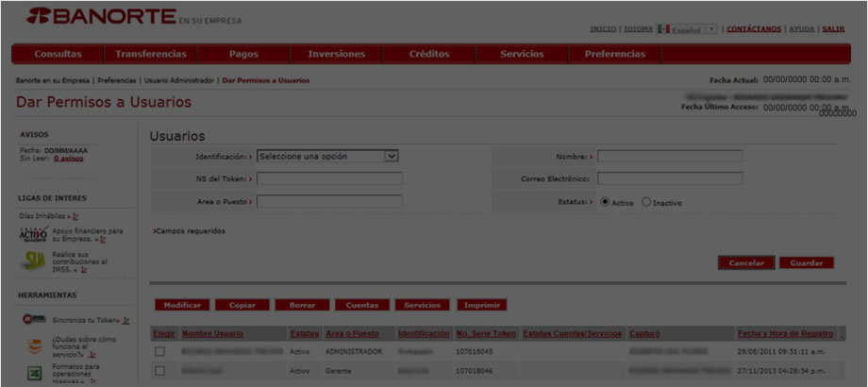Image resolution: width=868 pixels, height=387 pixels.
Task: Select the Activo status radio button
Action: tap(605, 202)
